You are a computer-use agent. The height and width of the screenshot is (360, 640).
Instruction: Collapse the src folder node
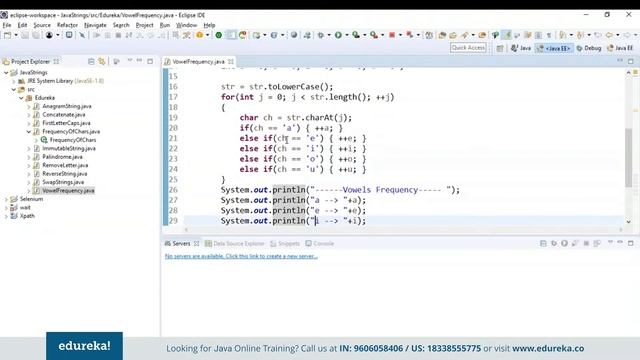point(14,89)
